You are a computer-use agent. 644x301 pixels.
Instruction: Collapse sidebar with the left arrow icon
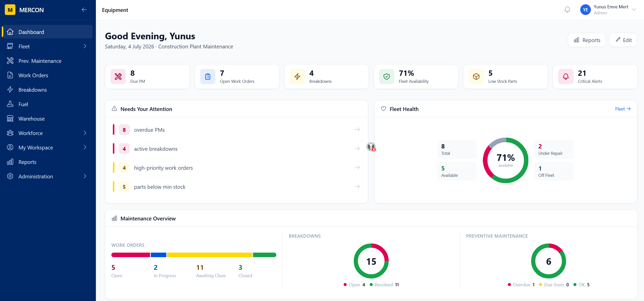84,10
